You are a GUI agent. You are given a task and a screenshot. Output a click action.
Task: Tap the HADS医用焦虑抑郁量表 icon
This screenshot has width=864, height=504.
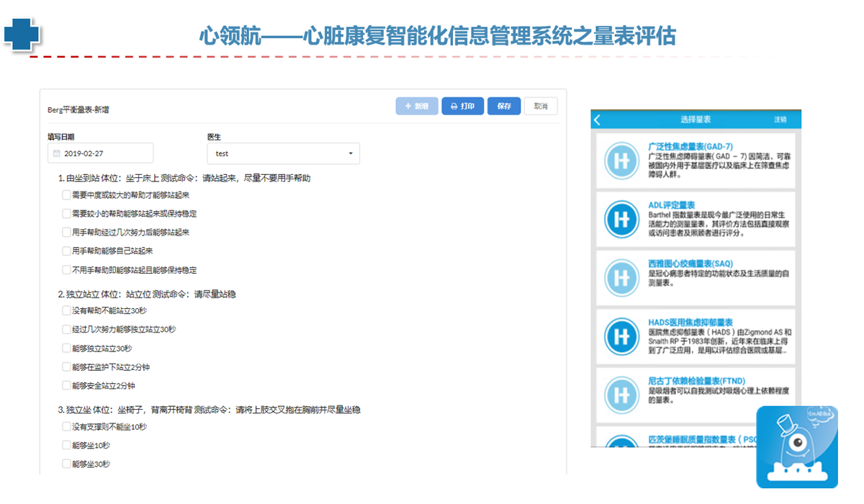[621, 336]
